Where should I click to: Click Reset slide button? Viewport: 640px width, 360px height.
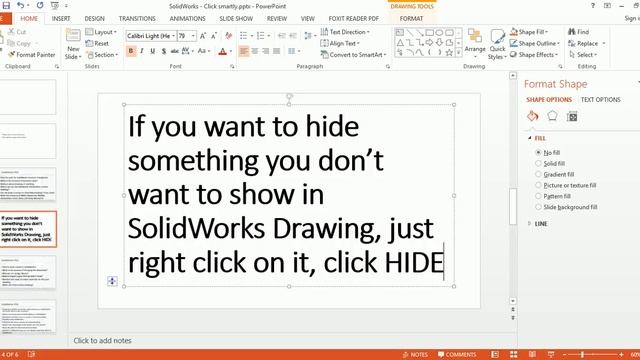(97, 43)
